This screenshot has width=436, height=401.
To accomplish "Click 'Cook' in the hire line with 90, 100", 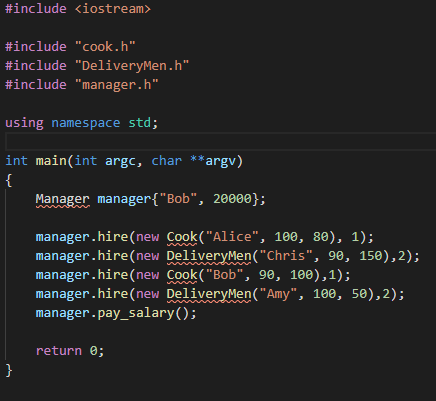I will [182, 275].
